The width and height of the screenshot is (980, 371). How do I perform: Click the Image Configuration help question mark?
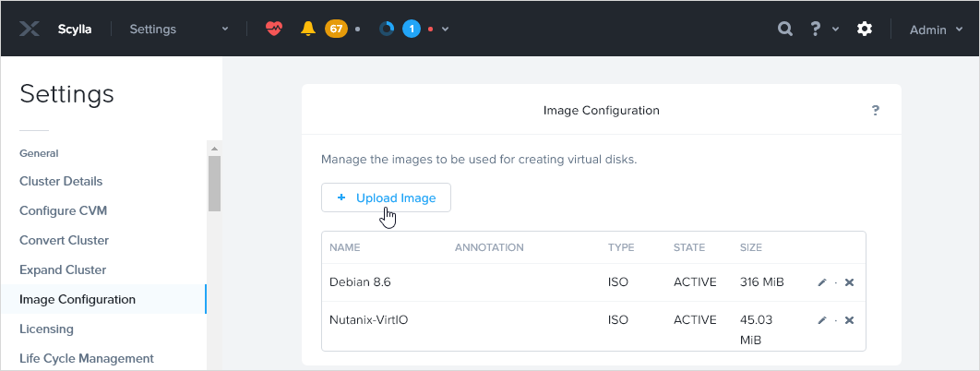point(876,111)
